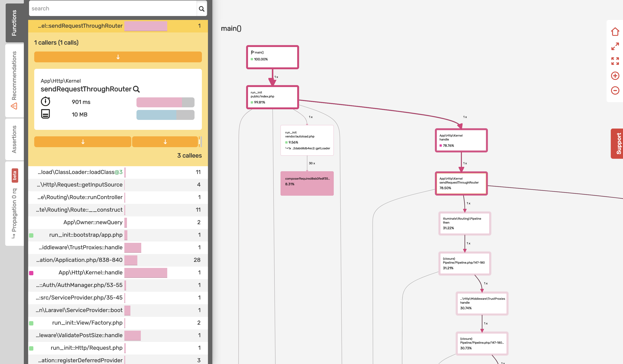Select Application.php/838-840 row
623x364 pixels.
click(x=118, y=260)
